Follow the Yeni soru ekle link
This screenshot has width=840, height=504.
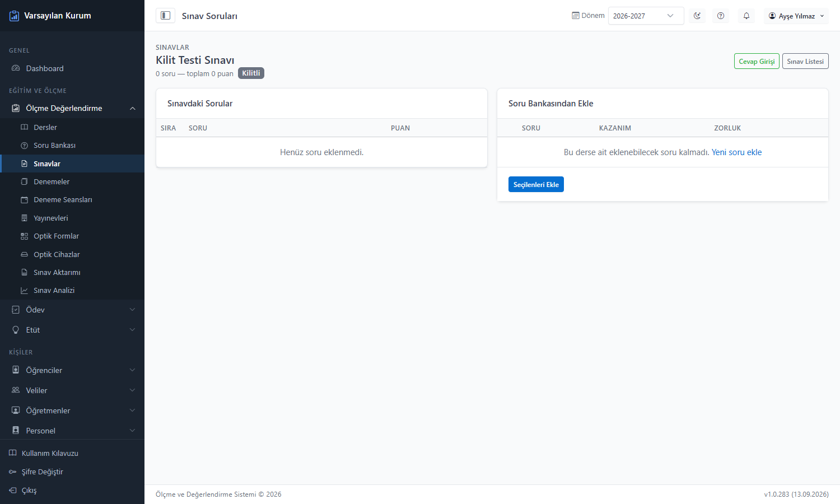(736, 152)
